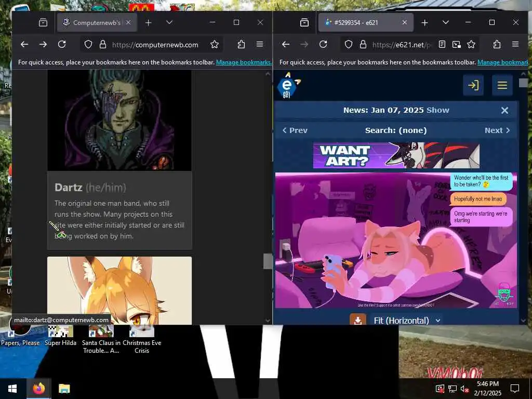This screenshot has width=532, height=399.
Task: Open File Explorer from the taskbar
Action: click(64, 389)
